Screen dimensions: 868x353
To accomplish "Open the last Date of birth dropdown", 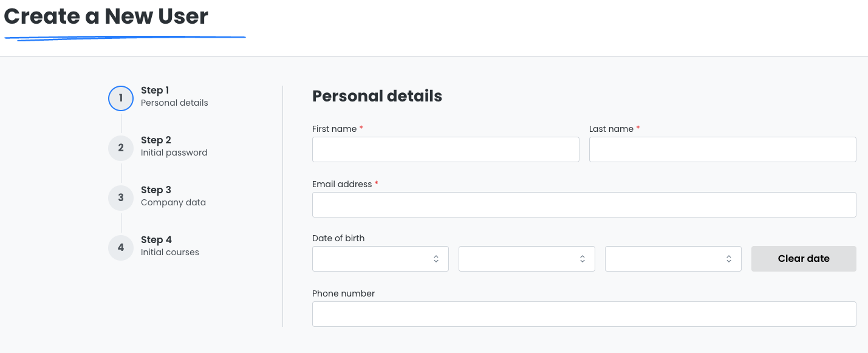I will tap(673, 259).
